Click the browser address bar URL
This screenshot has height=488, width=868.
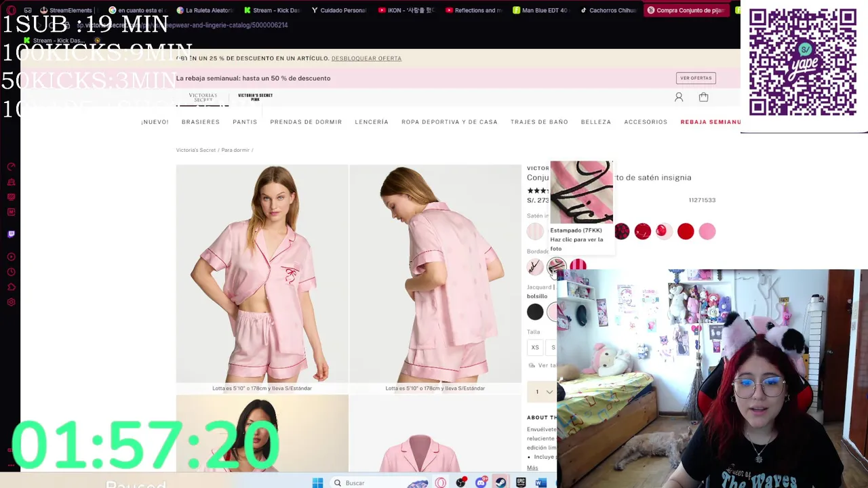[x=183, y=25]
